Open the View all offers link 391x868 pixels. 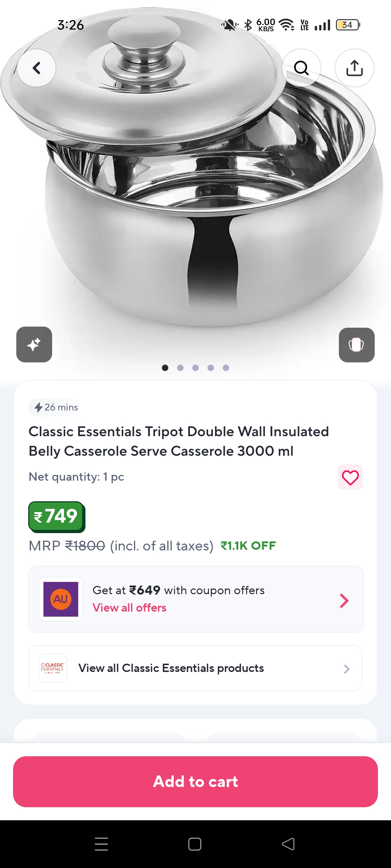[129, 608]
